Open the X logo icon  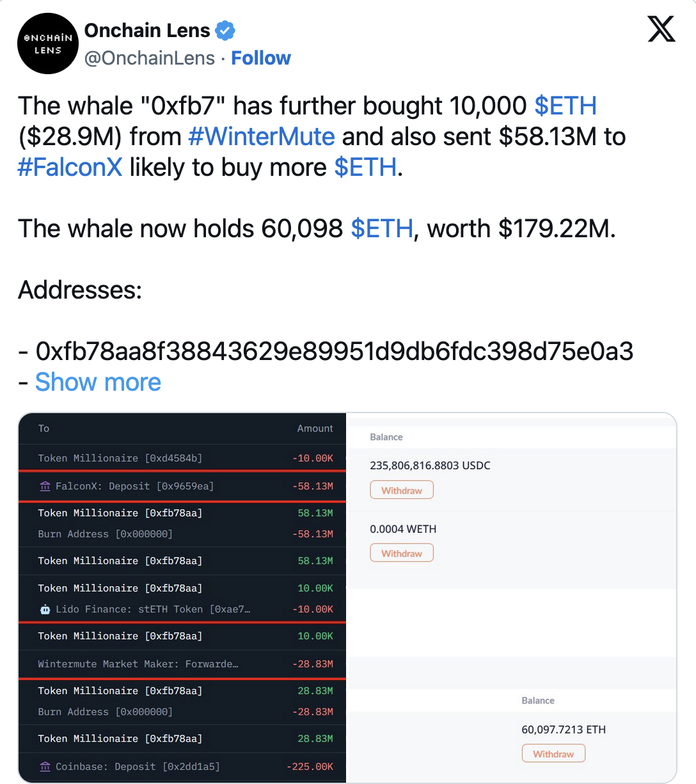coord(661,29)
